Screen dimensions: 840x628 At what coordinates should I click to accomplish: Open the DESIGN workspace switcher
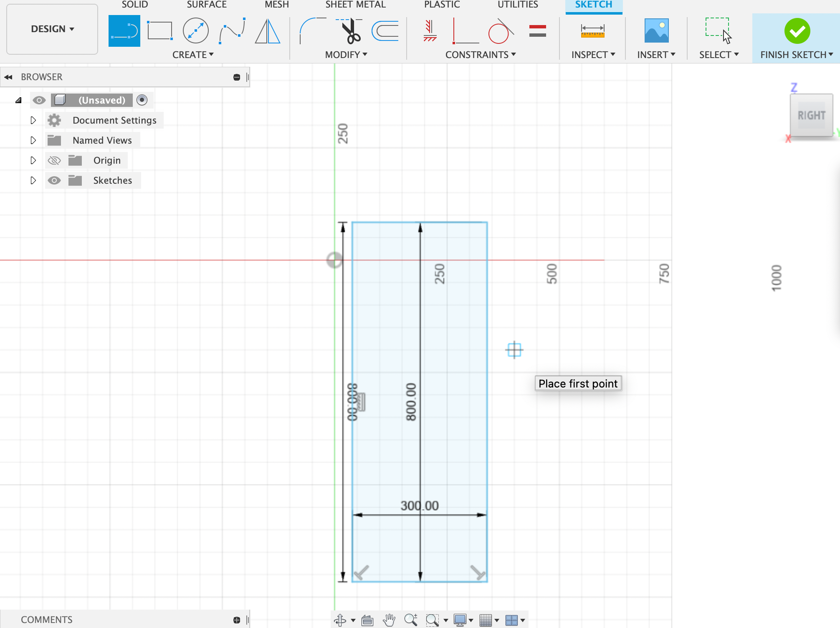[52, 29]
